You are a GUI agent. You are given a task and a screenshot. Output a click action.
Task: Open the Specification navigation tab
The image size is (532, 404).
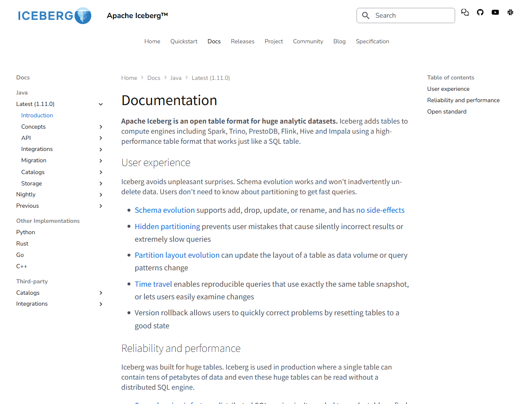[x=372, y=41]
